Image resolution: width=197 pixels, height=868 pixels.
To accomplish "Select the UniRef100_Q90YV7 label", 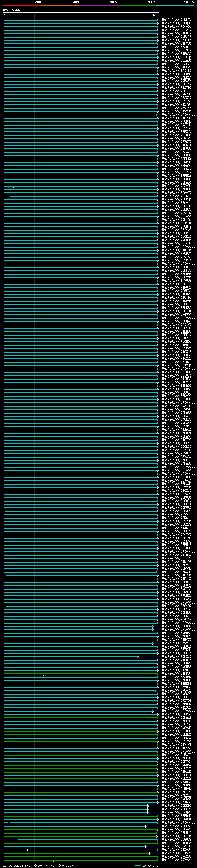I will click(x=176, y=535).
